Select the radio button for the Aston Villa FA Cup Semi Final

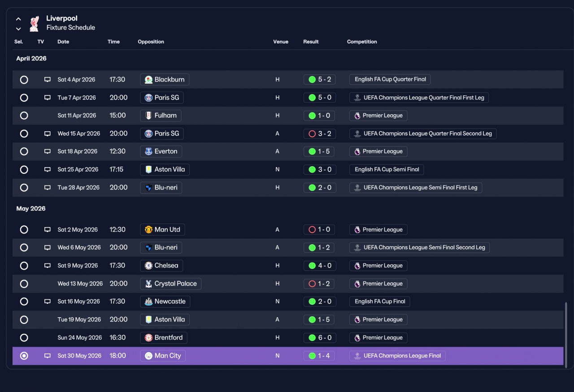tap(24, 169)
